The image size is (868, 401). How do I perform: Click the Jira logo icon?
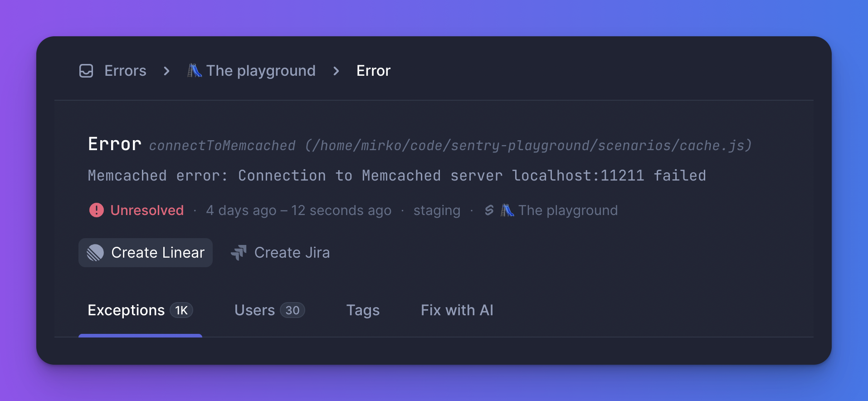click(x=239, y=253)
